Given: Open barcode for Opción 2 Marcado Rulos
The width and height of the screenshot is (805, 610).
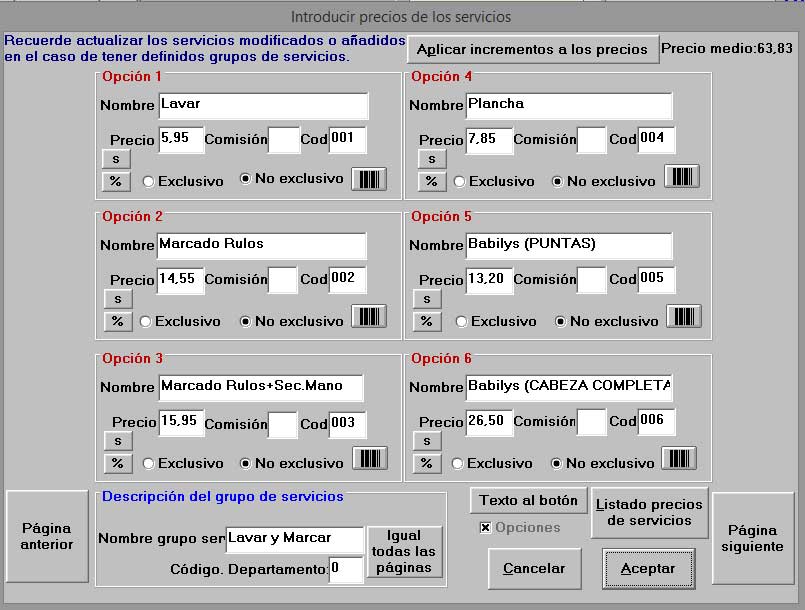Looking at the screenshot, I should pos(369,316).
